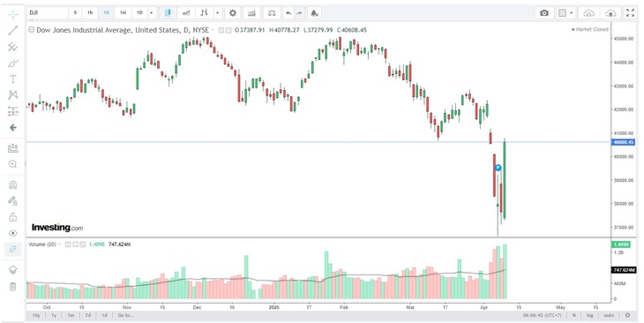Open compare or add symbol scales icon
Screen dimensions: 644x323
[x=272, y=12]
